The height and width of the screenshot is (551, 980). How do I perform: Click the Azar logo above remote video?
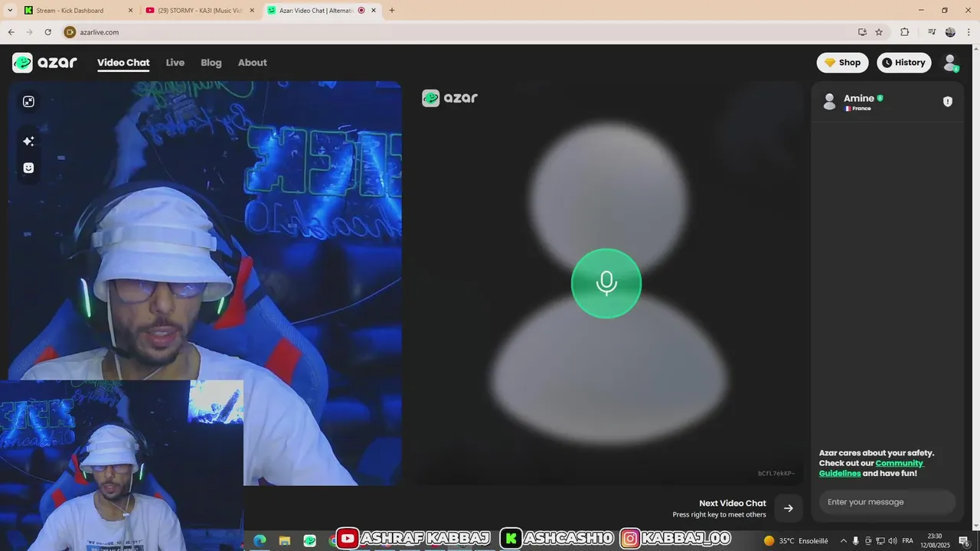(x=449, y=98)
